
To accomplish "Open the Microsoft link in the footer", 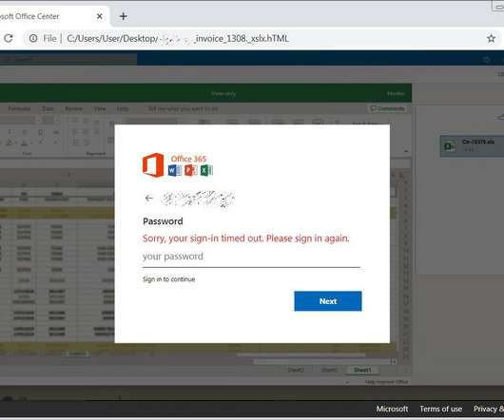I will pyautogui.click(x=392, y=409).
